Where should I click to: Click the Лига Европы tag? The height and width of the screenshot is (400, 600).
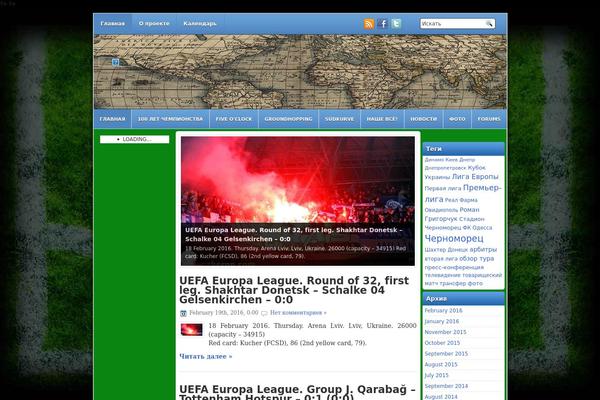(475, 176)
